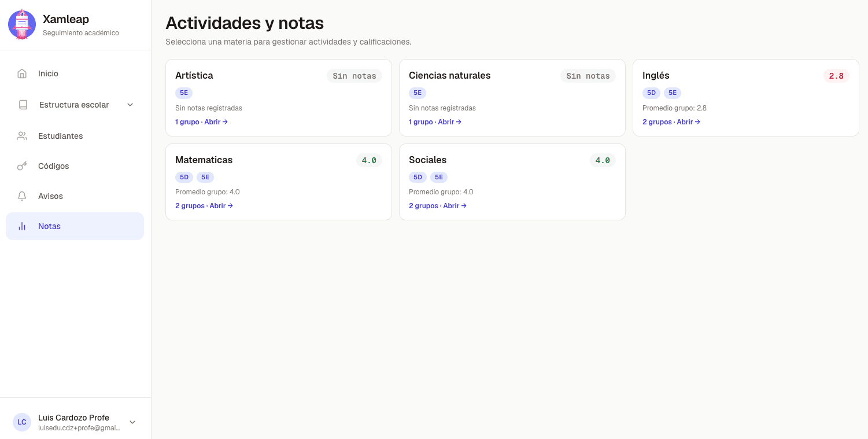Click Sin notas badge on Ciencias naturales

(588, 76)
